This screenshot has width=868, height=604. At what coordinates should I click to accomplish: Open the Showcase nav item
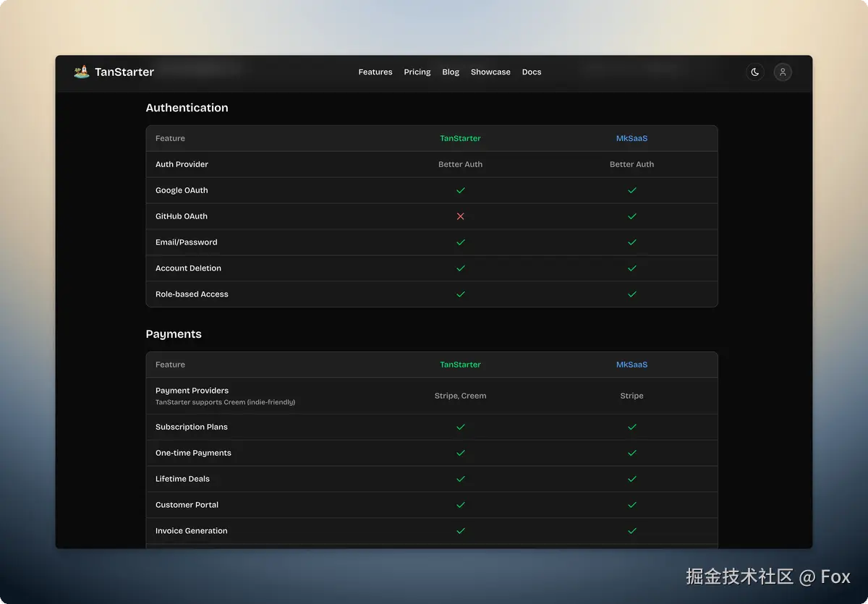tap(490, 72)
